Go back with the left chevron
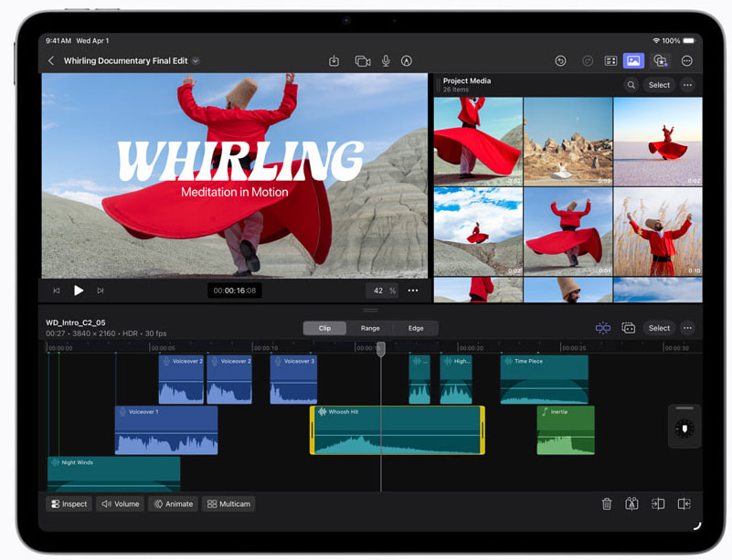732x560 pixels. point(51,61)
